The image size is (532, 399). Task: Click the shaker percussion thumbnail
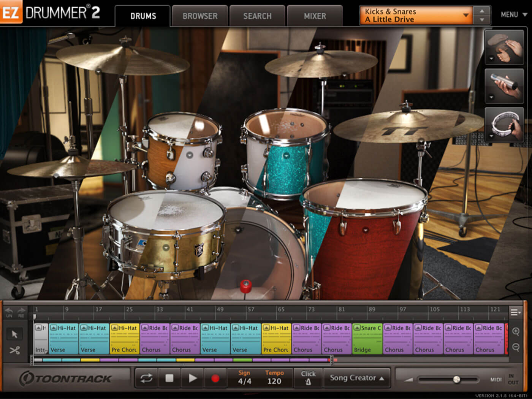point(504,86)
